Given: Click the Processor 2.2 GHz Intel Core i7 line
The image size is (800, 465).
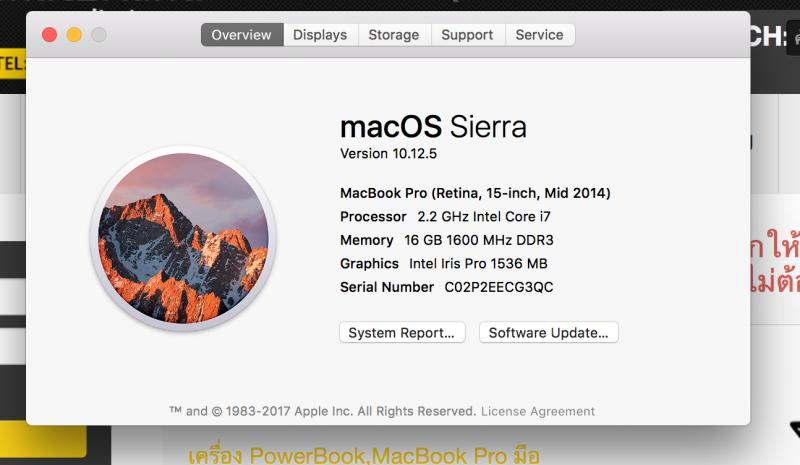Looking at the screenshot, I should pyautogui.click(x=445, y=216).
